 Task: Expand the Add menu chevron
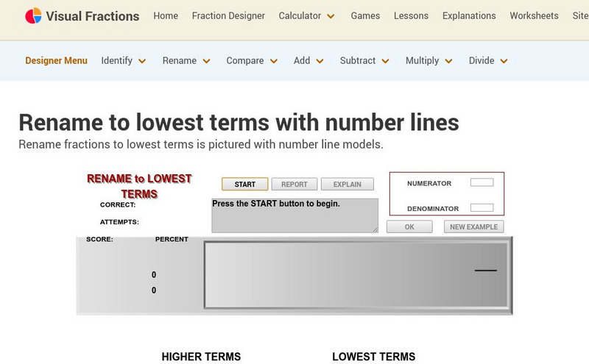click(308, 61)
